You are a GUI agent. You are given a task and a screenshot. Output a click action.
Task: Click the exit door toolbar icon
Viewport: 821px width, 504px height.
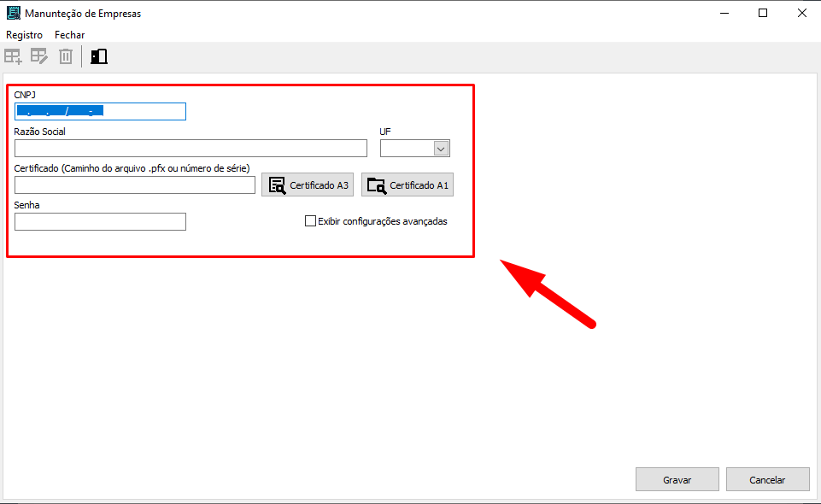[x=99, y=57]
